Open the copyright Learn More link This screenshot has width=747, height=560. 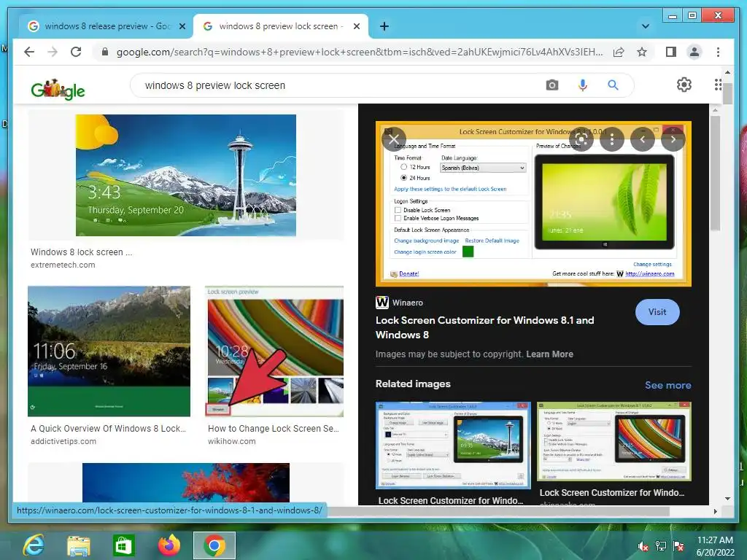[x=549, y=354]
